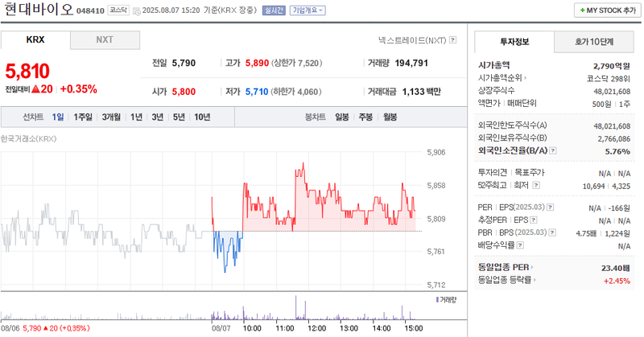This screenshot has height=337, width=644.
Task: Click the foreign ownership ratio 5.76%
Action: click(617, 151)
